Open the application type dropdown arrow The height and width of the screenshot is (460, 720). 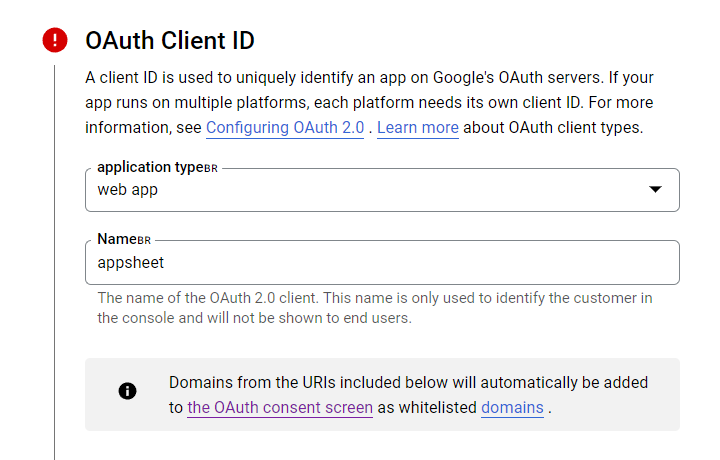tap(655, 189)
